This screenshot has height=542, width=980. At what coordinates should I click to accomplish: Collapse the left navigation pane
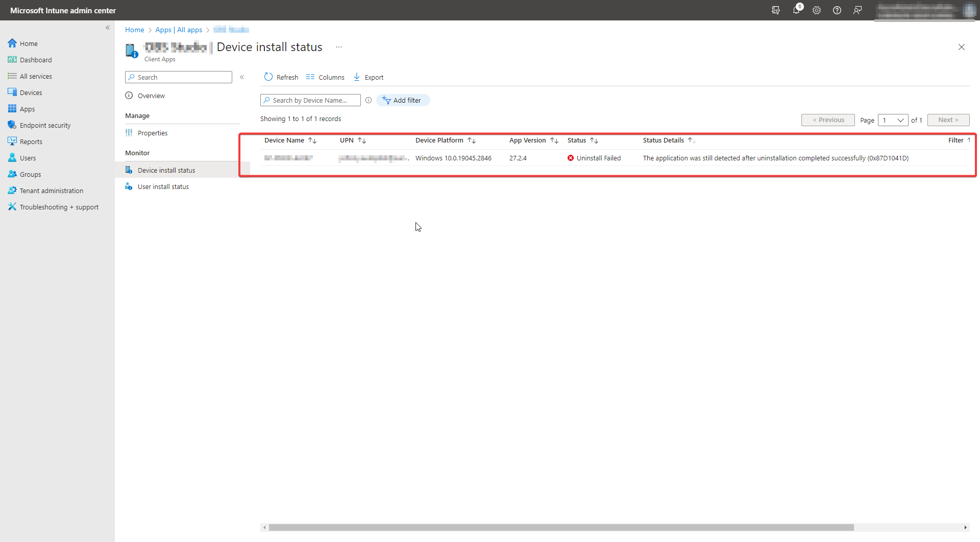(x=108, y=28)
